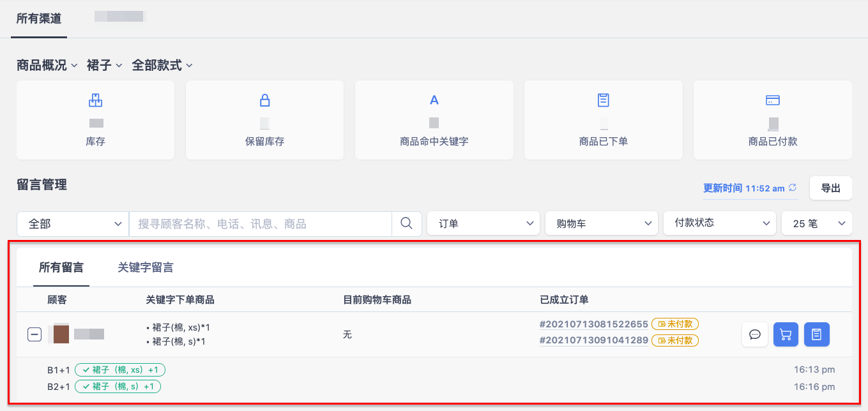This screenshot has height=411, width=868.
Task: Click the green 裙子（棉, s）+1 tag
Action: [x=118, y=386]
